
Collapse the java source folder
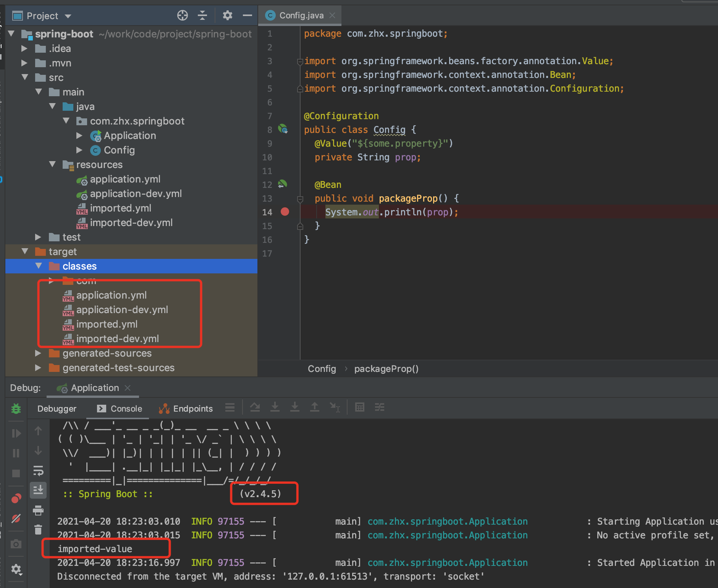pyautogui.click(x=53, y=106)
